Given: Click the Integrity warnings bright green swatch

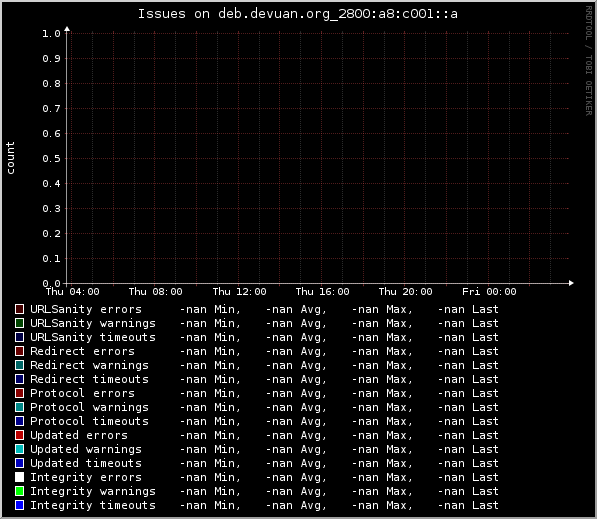Looking at the screenshot, I should tap(19, 491).
